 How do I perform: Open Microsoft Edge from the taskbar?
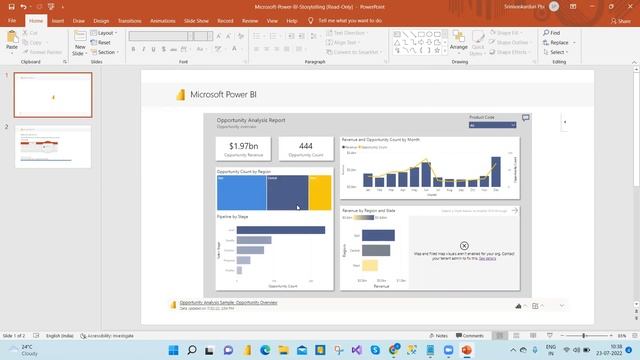point(265,350)
